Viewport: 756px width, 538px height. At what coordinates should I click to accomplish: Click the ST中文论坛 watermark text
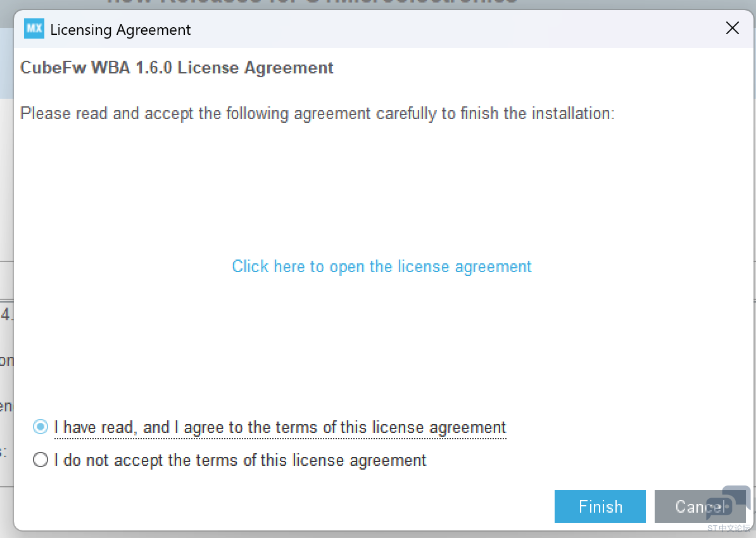click(728, 527)
